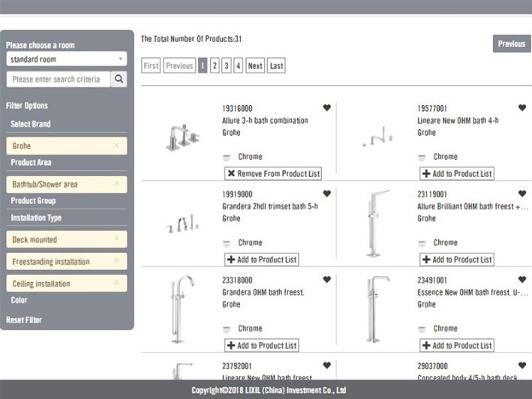
Task: Click pagination Previous button
Action: click(179, 65)
